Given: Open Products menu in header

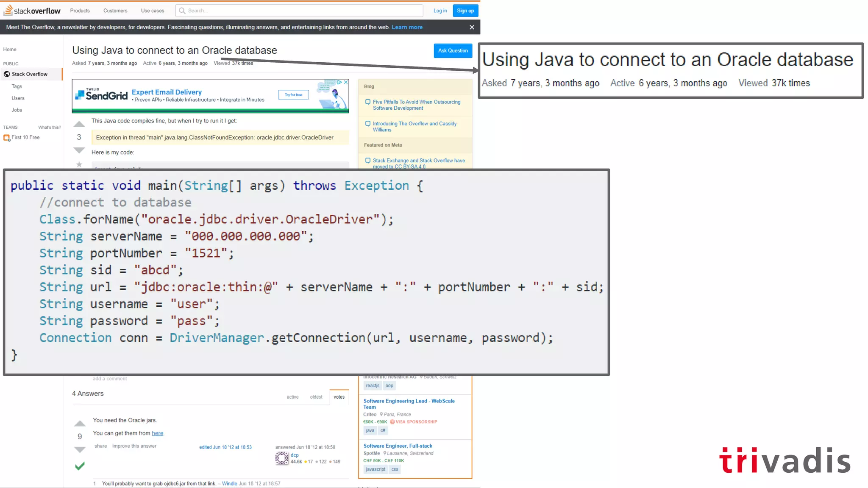Looking at the screenshot, I should coord(80,11).
